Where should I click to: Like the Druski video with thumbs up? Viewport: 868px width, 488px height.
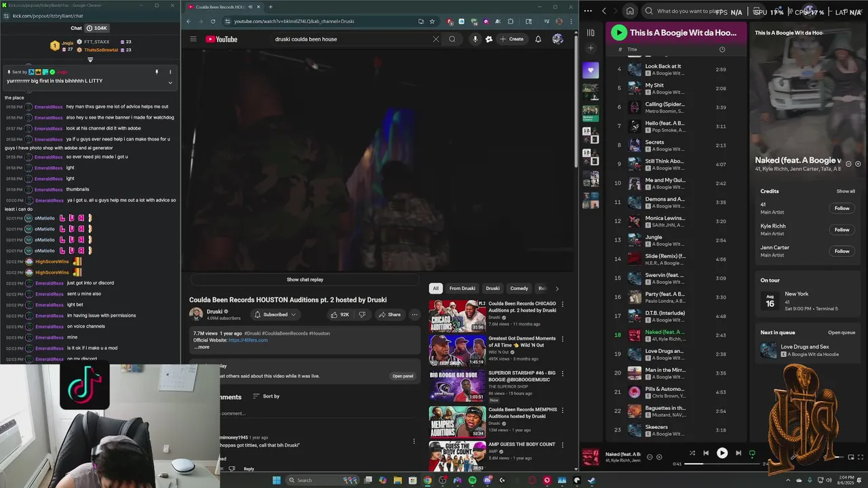click(340, 314)
